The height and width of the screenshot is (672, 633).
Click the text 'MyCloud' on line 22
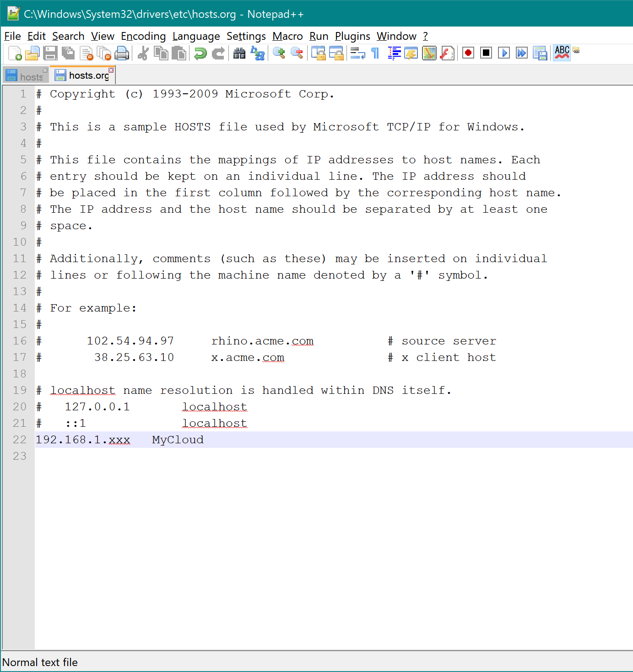click(178, 440)
